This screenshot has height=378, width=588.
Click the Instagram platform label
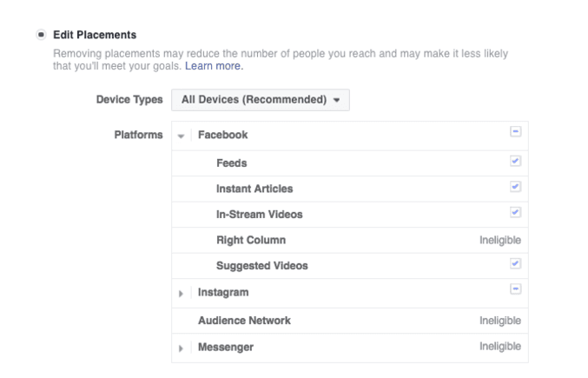pyautogui.click(x=223, y=293)
